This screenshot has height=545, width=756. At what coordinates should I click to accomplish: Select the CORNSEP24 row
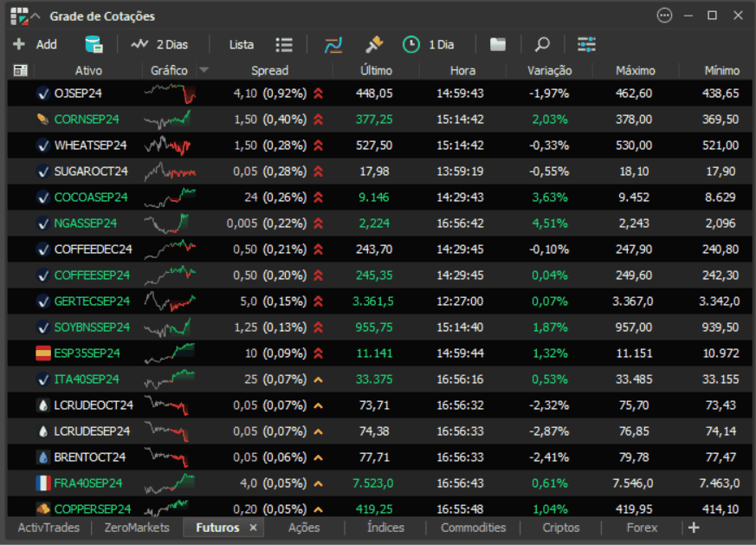tap(87, 119)
